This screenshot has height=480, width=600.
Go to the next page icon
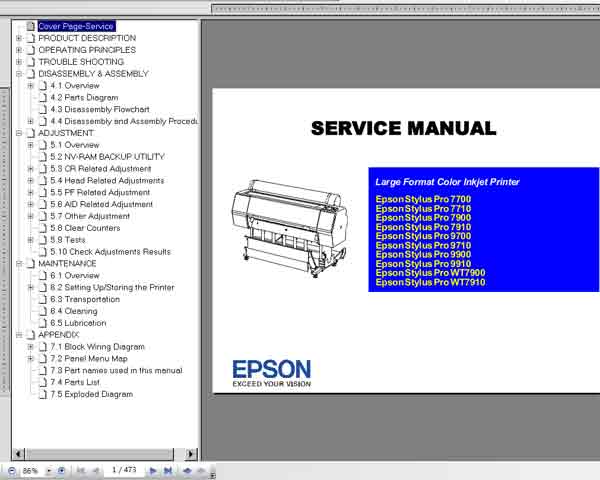152,470
